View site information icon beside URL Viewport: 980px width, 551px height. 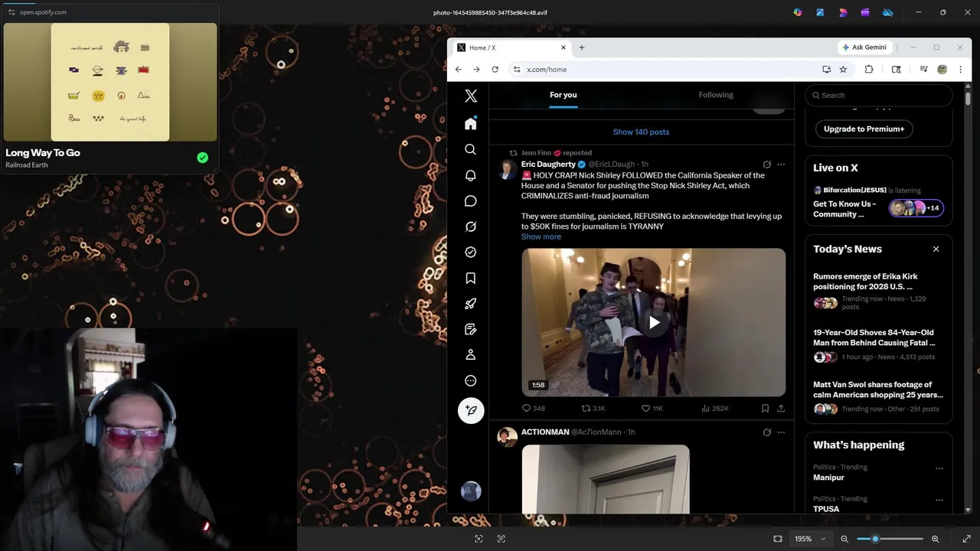pyautogui.click(x=517, y=70)
